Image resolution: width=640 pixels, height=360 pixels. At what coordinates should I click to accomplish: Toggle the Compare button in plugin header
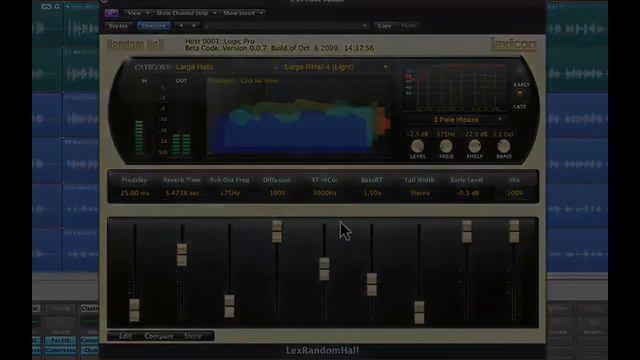click(x=154, y=26)
